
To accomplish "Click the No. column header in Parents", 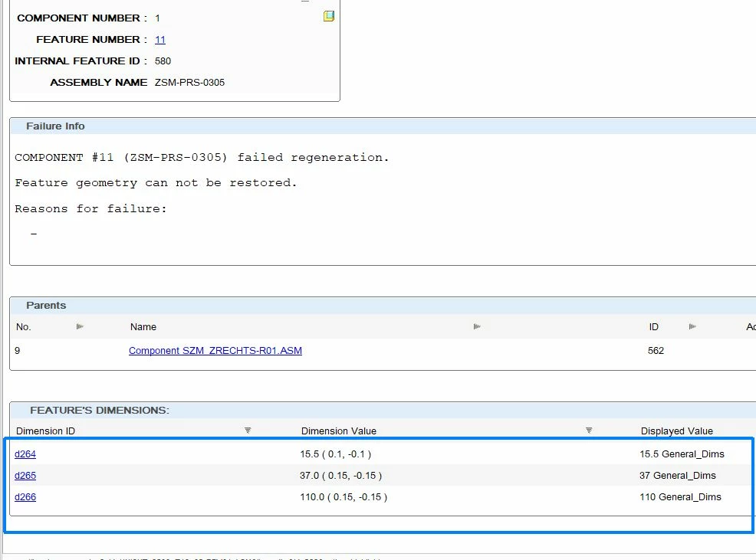I will coord(23,327).
